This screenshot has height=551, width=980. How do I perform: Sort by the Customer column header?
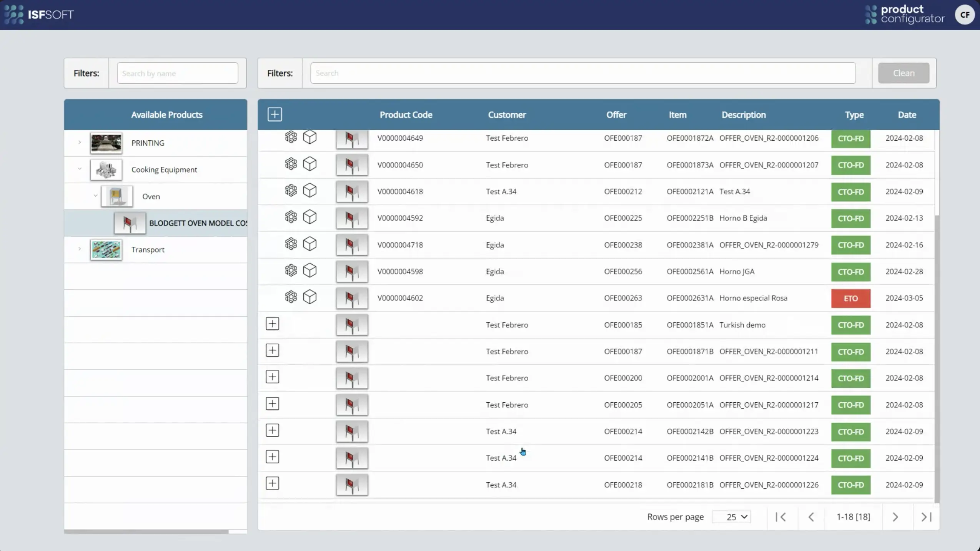(507, 115)
